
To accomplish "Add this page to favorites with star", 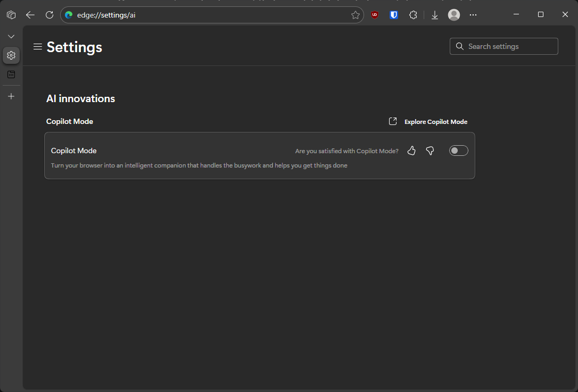I will click(356, 15).
